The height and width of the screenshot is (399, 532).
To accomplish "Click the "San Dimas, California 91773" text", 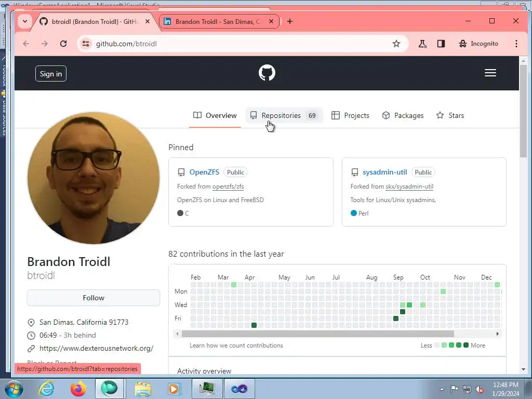I will (84, 322).
